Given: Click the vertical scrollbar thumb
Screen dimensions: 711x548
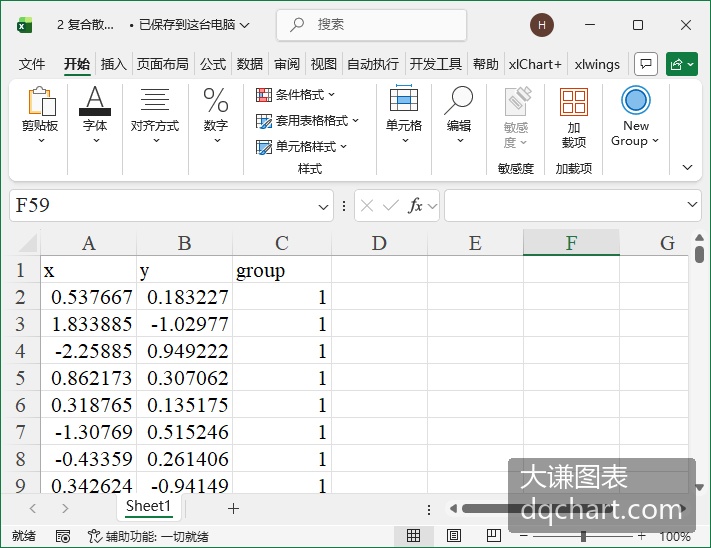Looking at the screenshot, I should (x=699, y=254).
